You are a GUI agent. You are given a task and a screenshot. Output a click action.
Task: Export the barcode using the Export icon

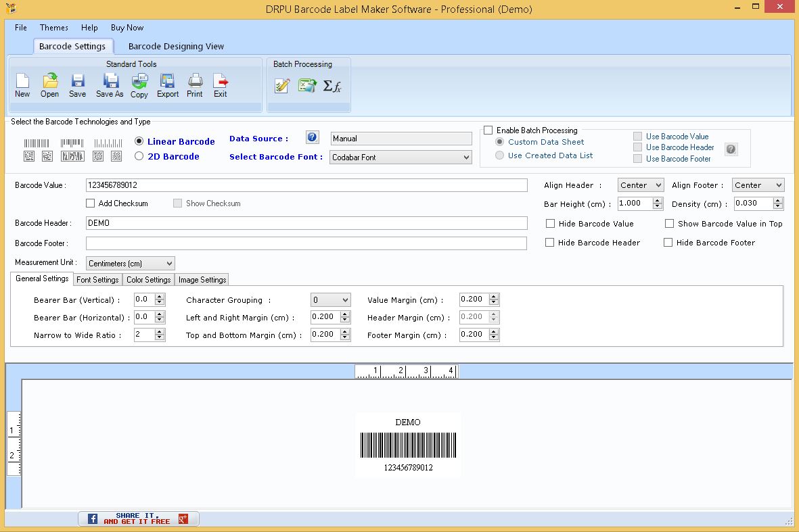point(167,85)
